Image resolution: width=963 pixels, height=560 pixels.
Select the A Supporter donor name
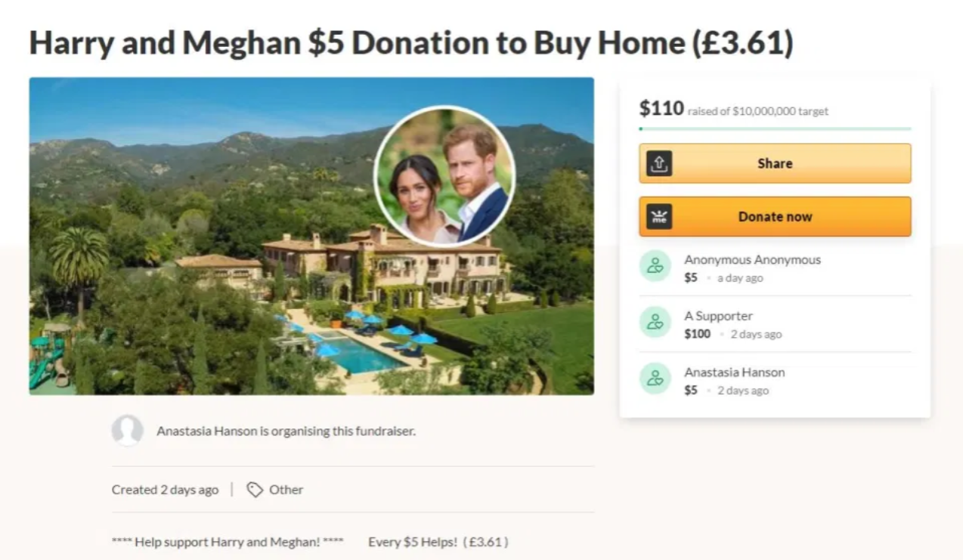coord(718,316)
